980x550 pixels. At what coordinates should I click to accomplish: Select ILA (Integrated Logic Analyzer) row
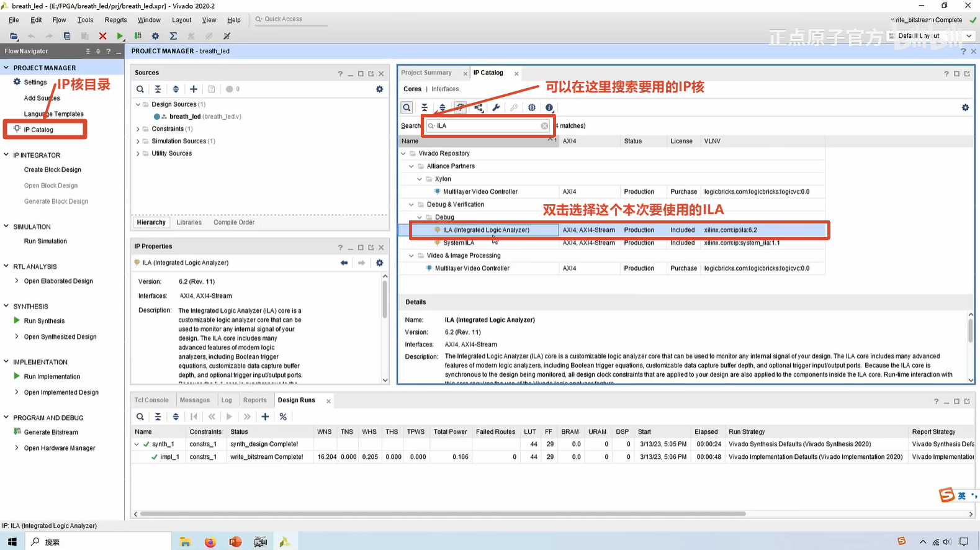point(613,230)
